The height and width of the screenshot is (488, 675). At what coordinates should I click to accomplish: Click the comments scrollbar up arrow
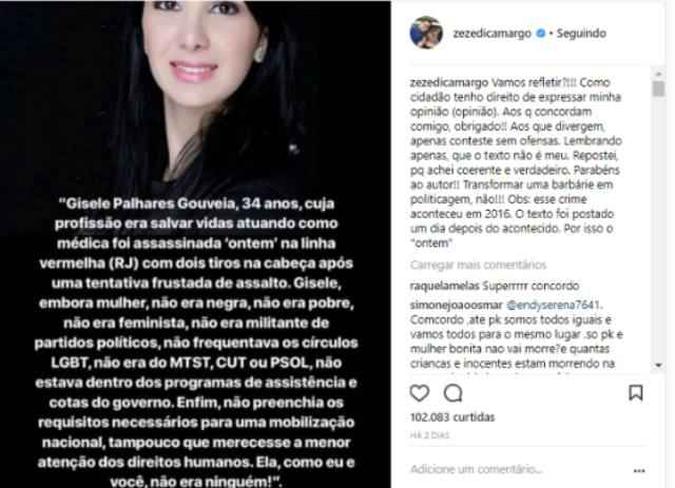659,74
